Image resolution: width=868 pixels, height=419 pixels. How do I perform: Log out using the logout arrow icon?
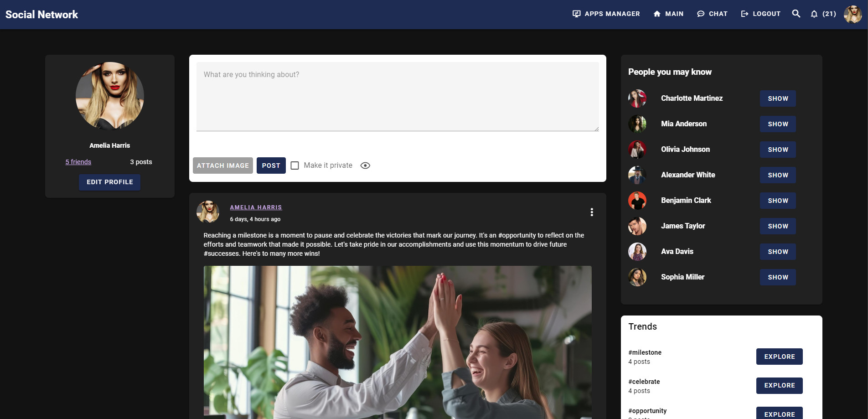tap(759, 14)
